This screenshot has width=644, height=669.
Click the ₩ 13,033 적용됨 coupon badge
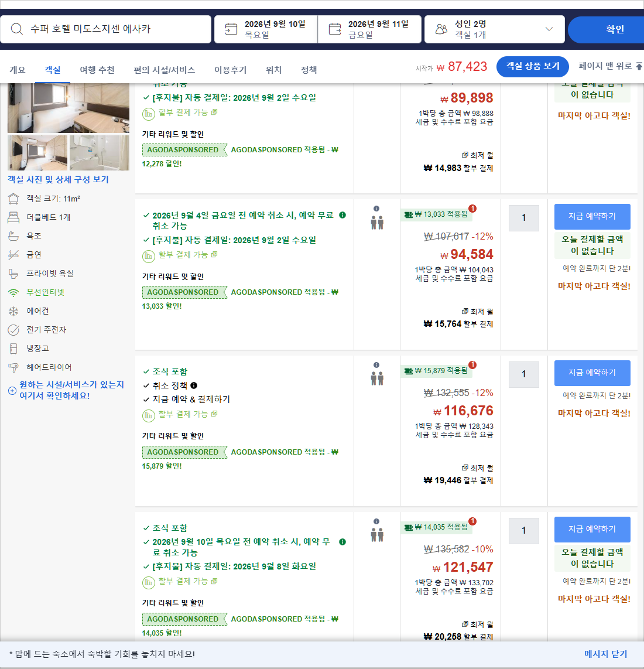click(436, 214)
